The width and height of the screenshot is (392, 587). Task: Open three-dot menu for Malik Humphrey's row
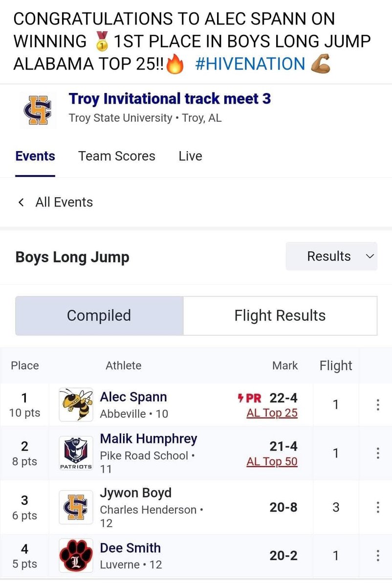pos(377,453)
